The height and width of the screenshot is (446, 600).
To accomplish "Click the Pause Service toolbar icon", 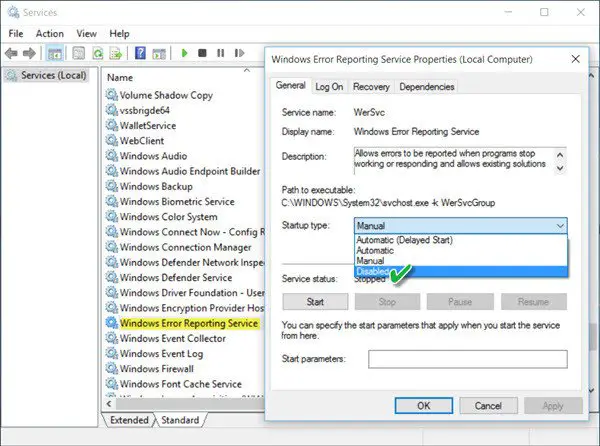I will tap(220, 53).
